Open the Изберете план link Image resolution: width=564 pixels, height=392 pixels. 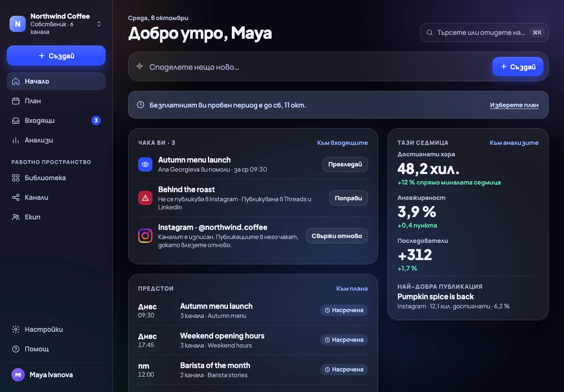tap(514, 105)
